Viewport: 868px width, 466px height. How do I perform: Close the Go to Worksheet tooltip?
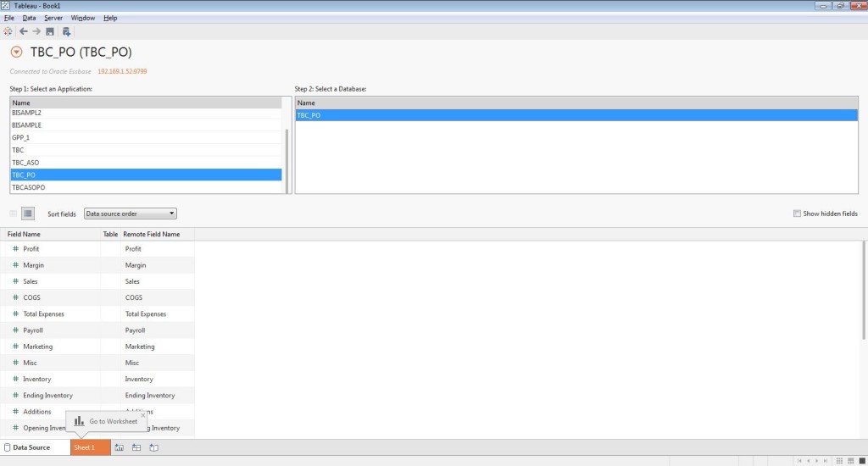[x=142, y=415]
